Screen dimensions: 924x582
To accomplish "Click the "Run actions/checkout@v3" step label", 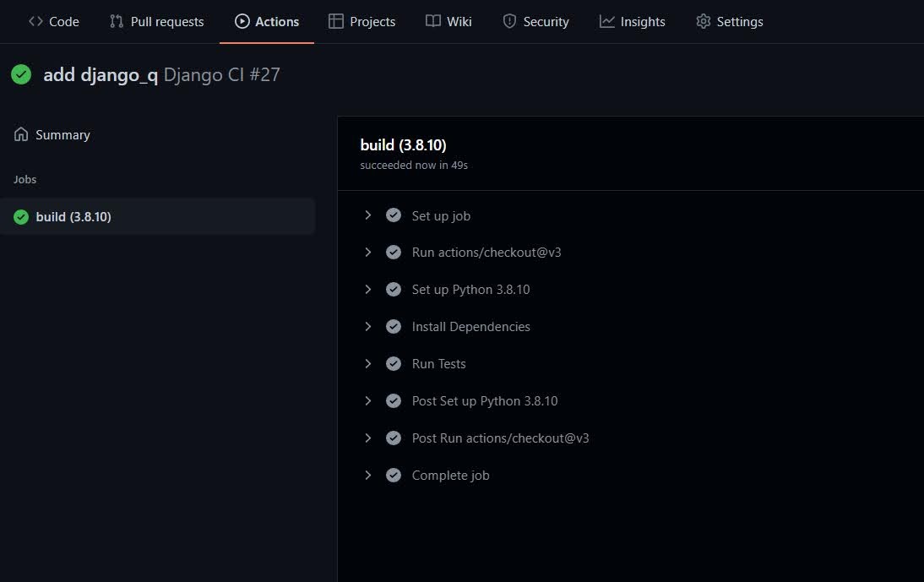I will tap(486, 252).
